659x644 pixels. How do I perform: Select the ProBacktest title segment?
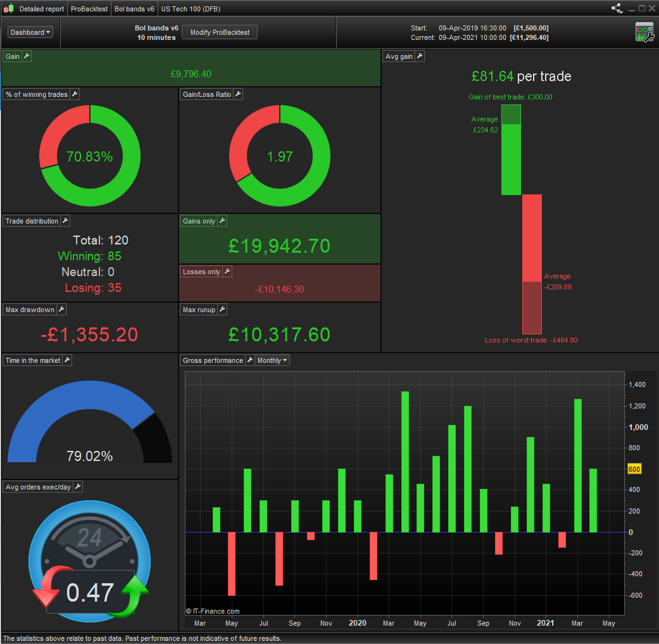tap(89, 9)
